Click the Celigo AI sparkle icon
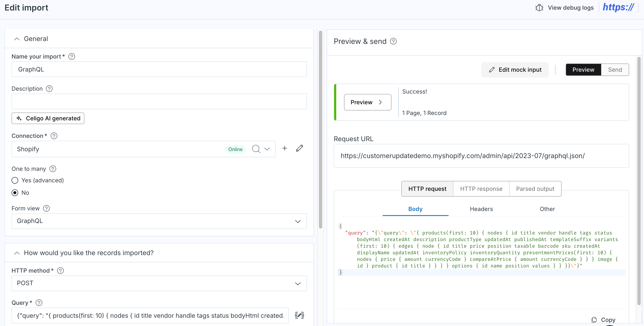The height and width of the screenshot is (326, 644). click(19, 118)
